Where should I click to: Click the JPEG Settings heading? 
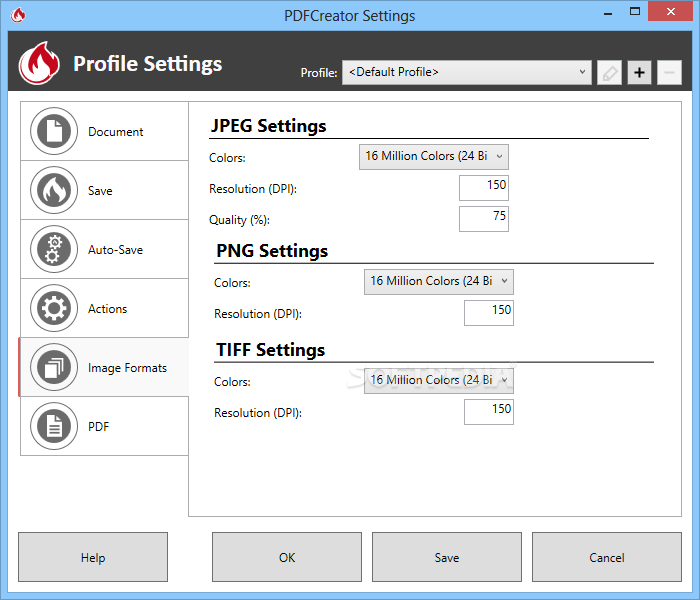(x=268, y=126)
